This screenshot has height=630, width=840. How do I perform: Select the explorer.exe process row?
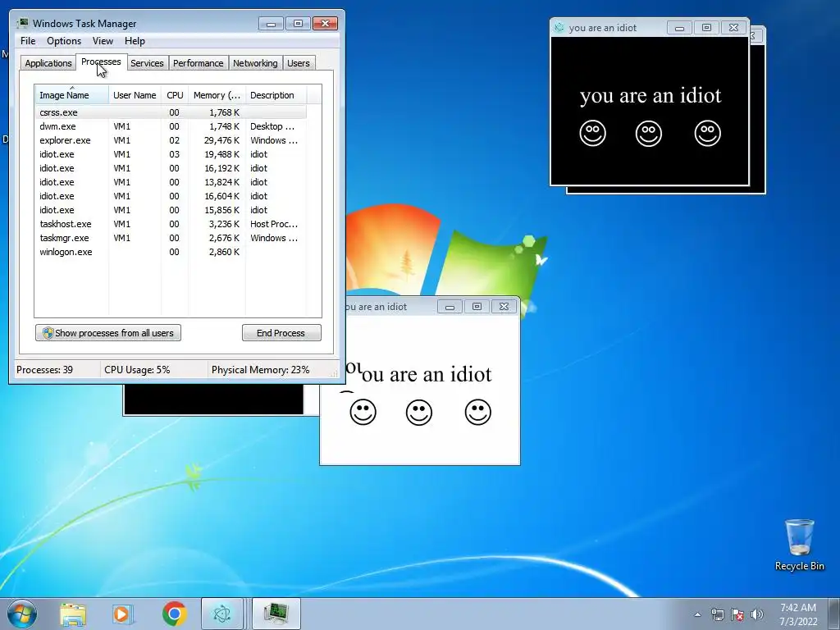(171, 140)
